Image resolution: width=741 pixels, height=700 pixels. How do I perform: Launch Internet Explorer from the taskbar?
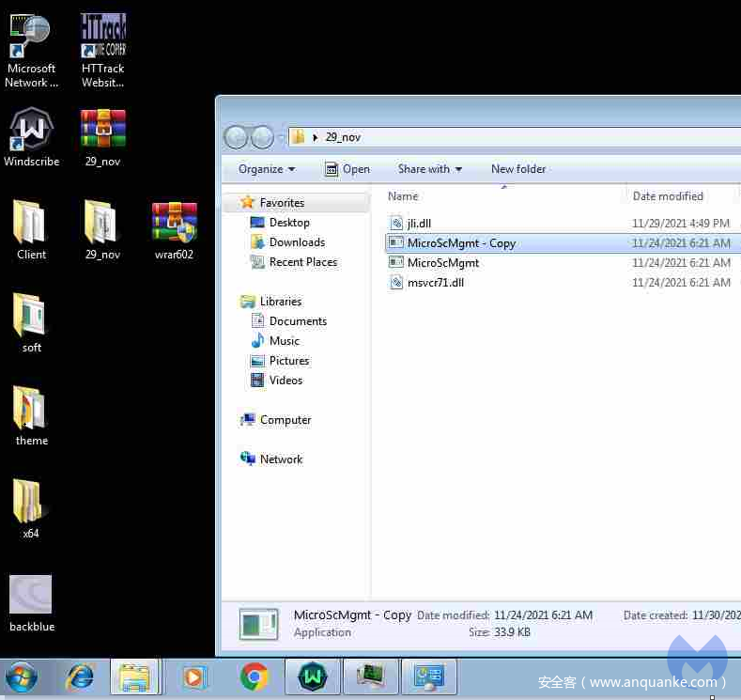(80, 677)
